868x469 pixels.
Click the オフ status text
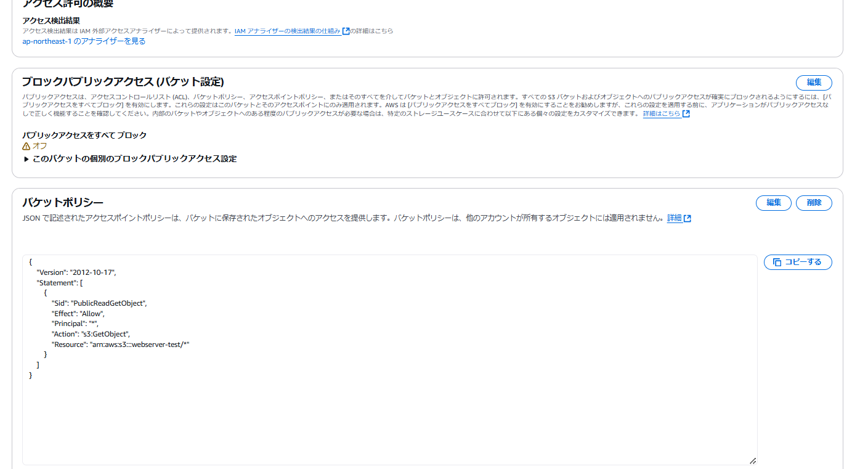(39, 146)
